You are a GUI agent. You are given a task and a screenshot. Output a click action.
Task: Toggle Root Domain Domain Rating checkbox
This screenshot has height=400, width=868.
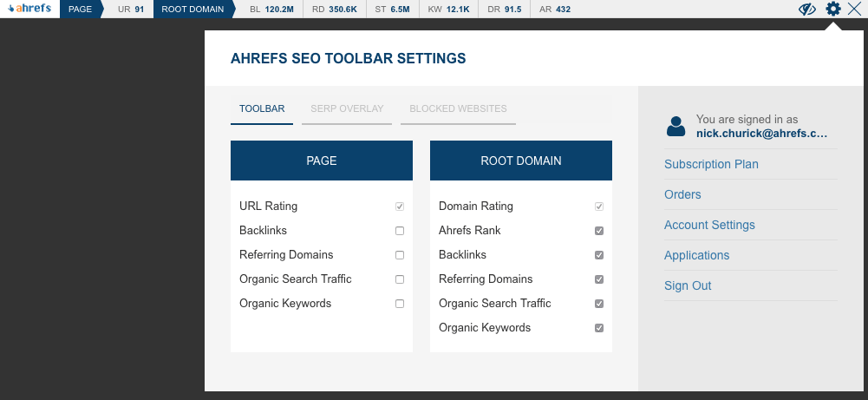599,207
